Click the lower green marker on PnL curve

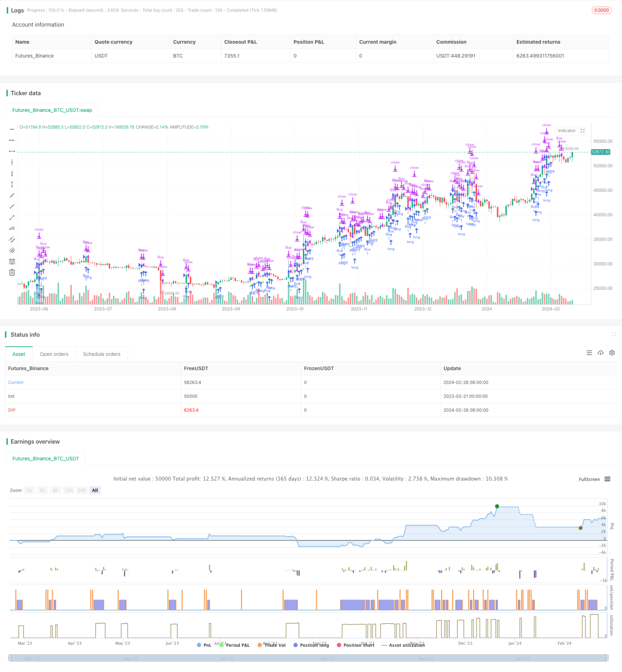click(x=580, y=528)
